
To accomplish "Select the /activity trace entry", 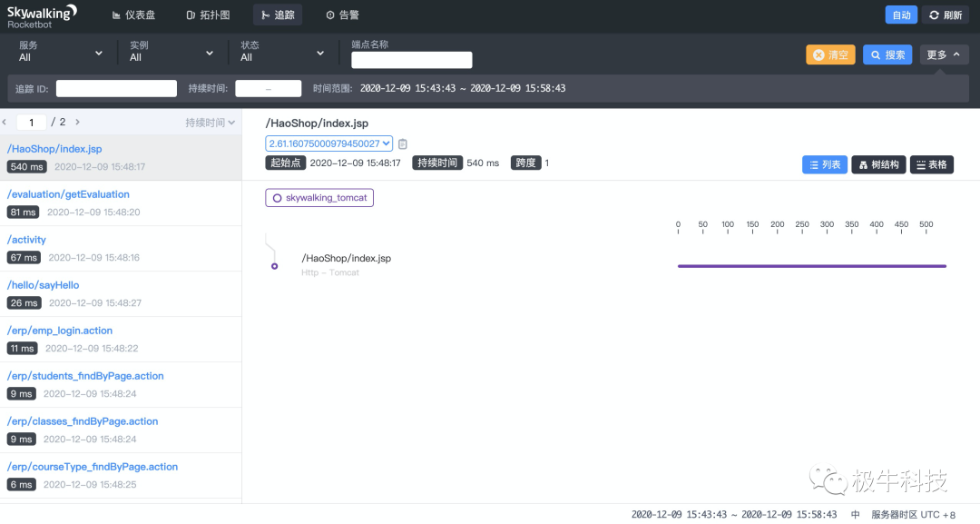I will tap(121, 248).
